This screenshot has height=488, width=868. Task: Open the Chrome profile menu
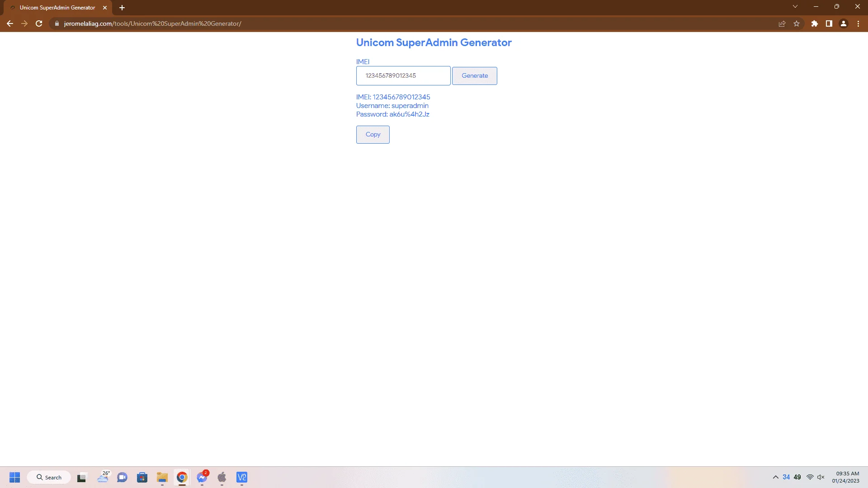click(x=844, y=23)
